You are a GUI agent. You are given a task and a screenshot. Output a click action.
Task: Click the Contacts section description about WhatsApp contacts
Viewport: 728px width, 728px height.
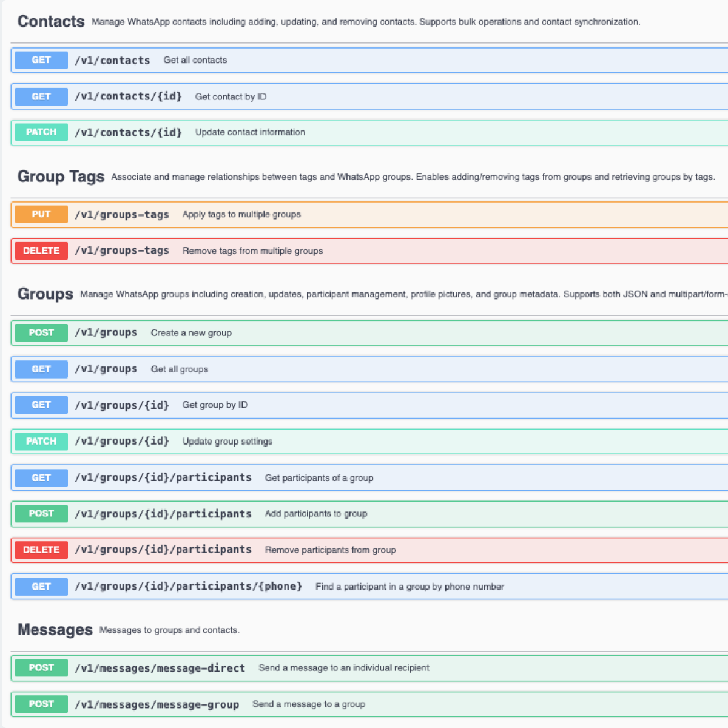click(x=366, y=21)
